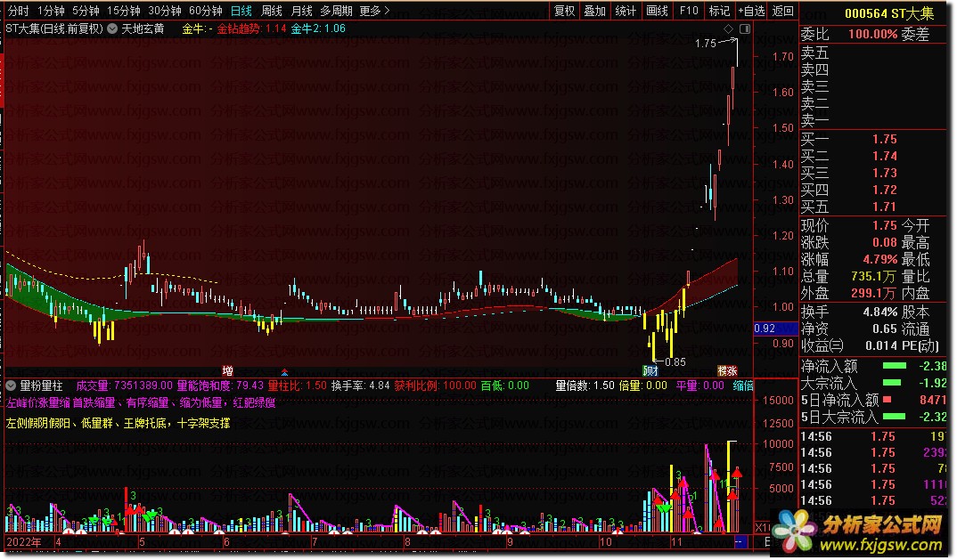Select the 1分钟 period

[x=51, y=11]
